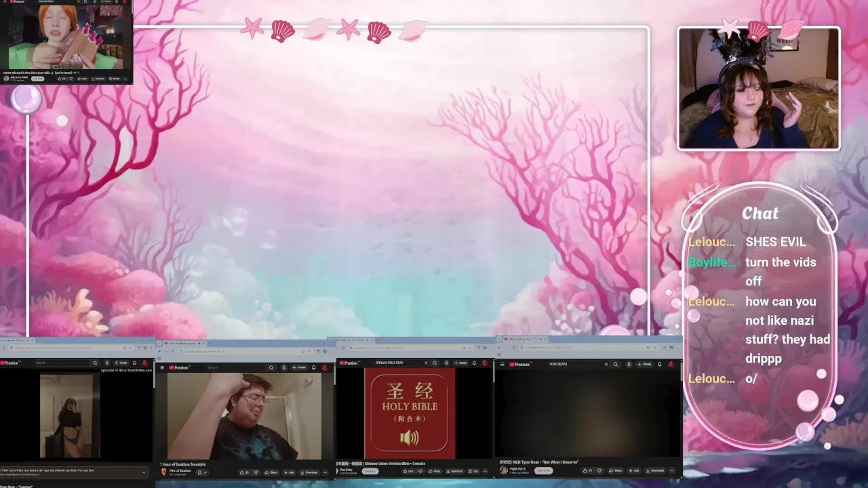Select browser tab of bottom-left mirror-selfie window
Viewport: 868px width, 488px height.
[x=17, y=340]
